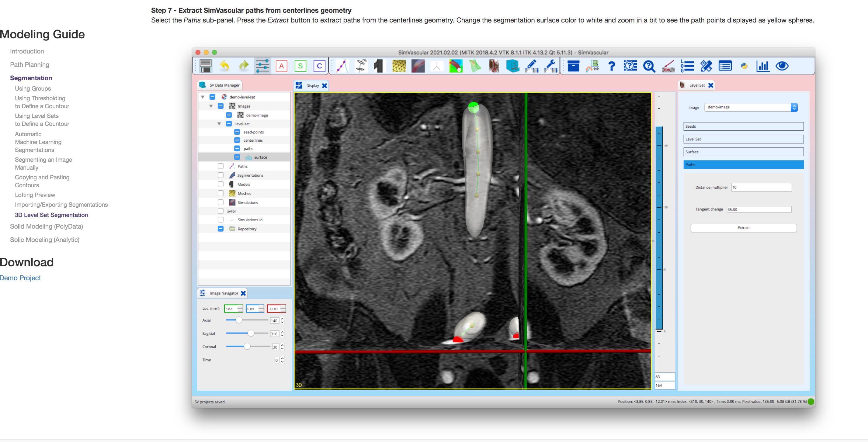Click the blue question mark help icon

pos(612,66)
